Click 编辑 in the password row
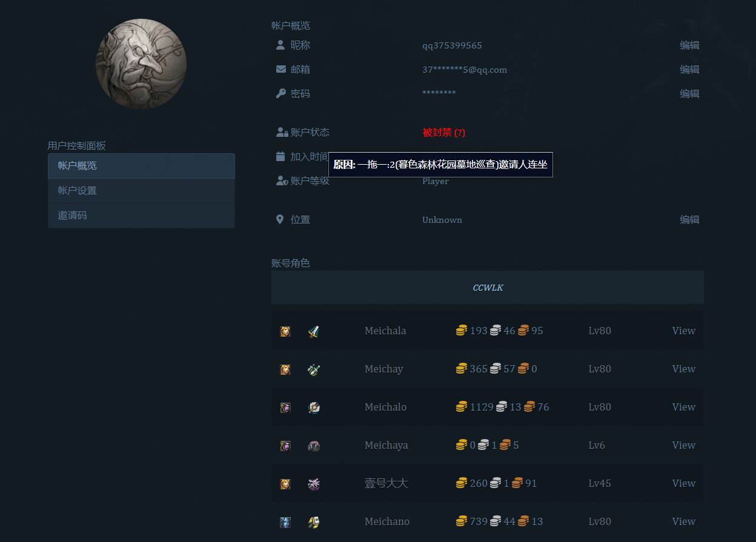 coord(689,94)
